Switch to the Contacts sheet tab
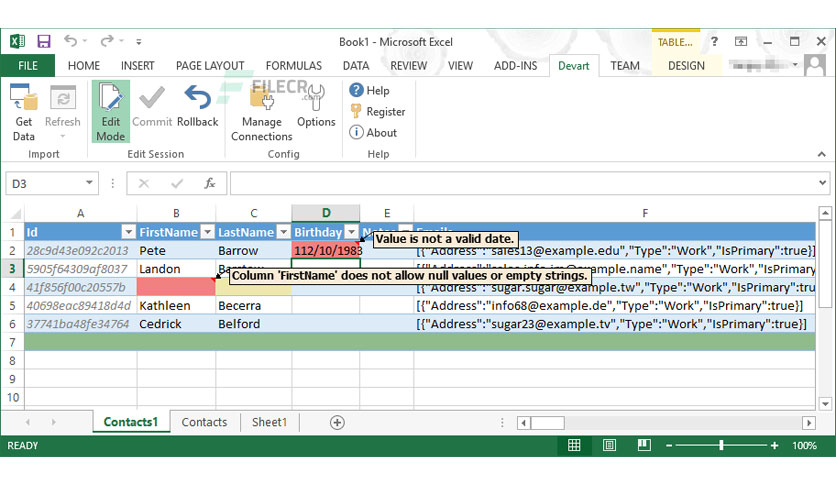The height and width of the screenshot is (484, 836). 204,422
